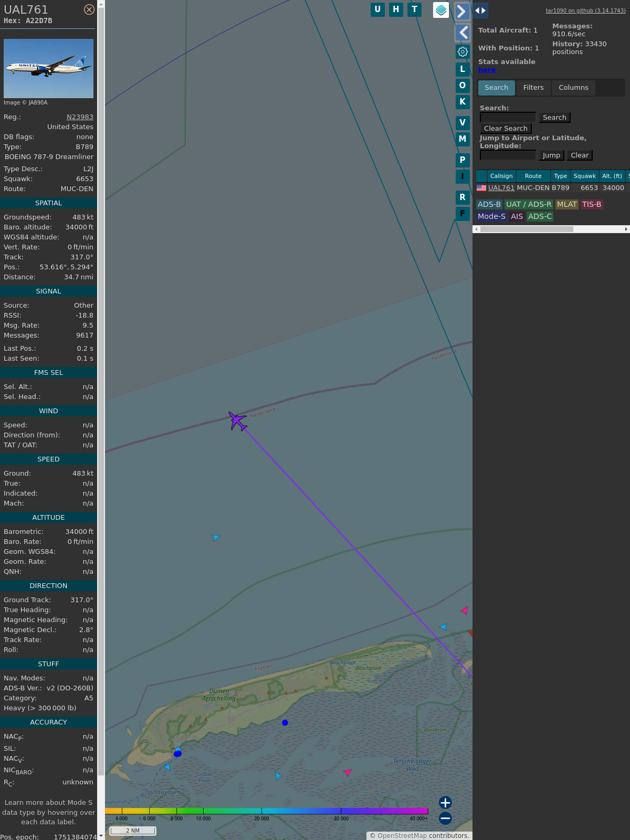Open tar1090 on github link
Image resolution: width=630 pixels, height=840 pixels.
585,10
